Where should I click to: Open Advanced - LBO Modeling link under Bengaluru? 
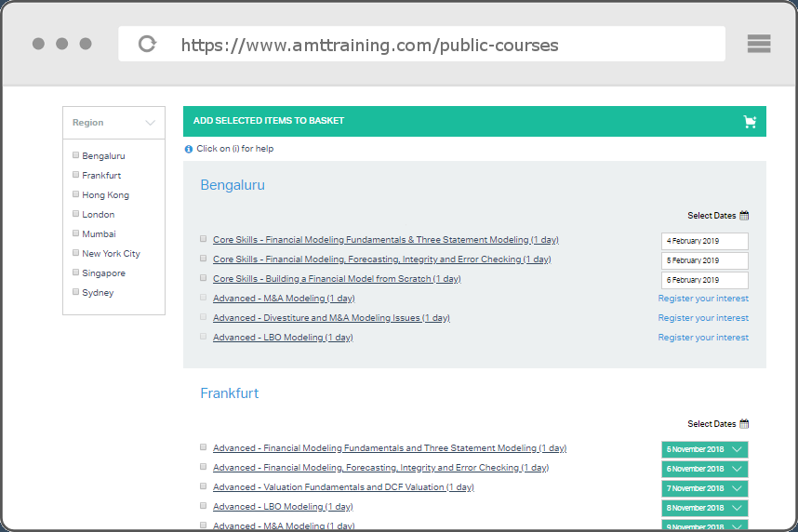(283, 338)
